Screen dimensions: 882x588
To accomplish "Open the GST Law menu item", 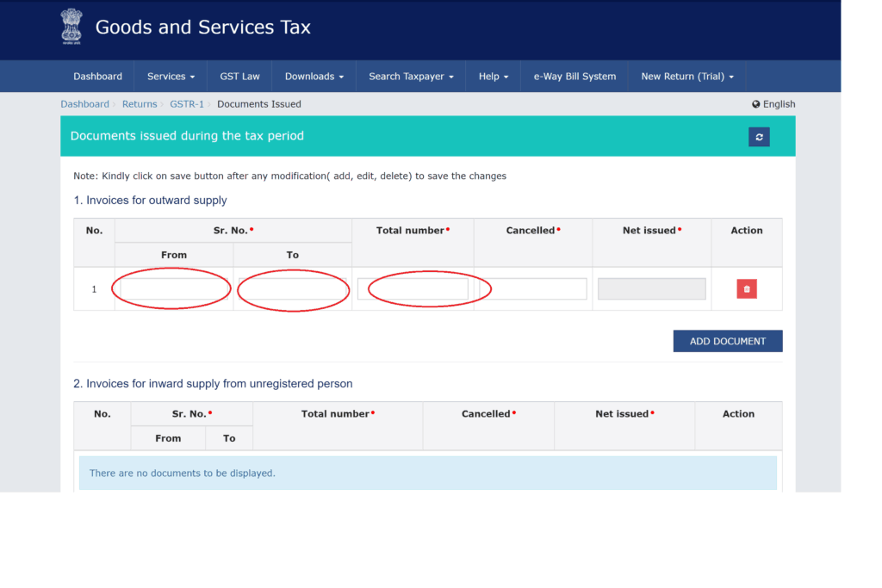I will click(239, 77).
